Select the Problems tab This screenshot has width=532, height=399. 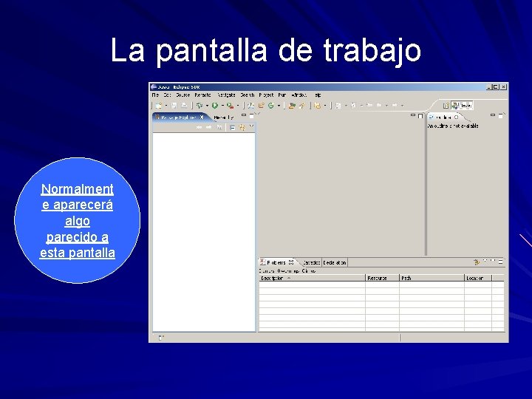(x=277, y=262)
